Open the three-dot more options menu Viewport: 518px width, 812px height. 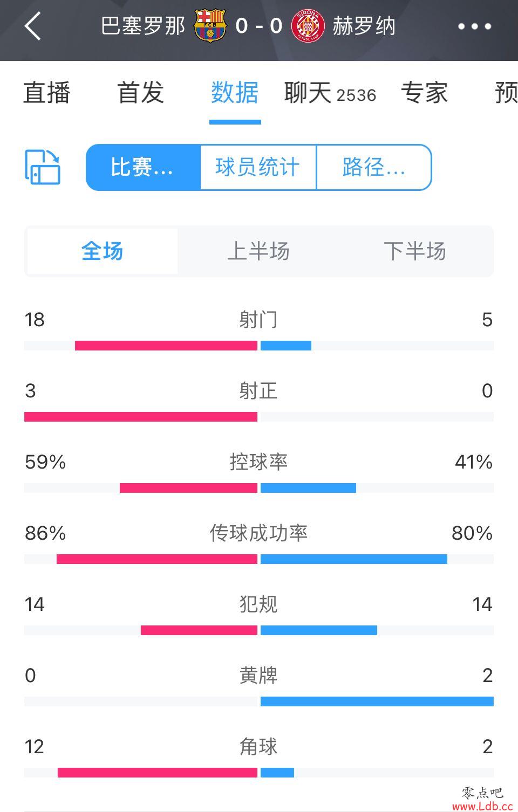(474, 26)
